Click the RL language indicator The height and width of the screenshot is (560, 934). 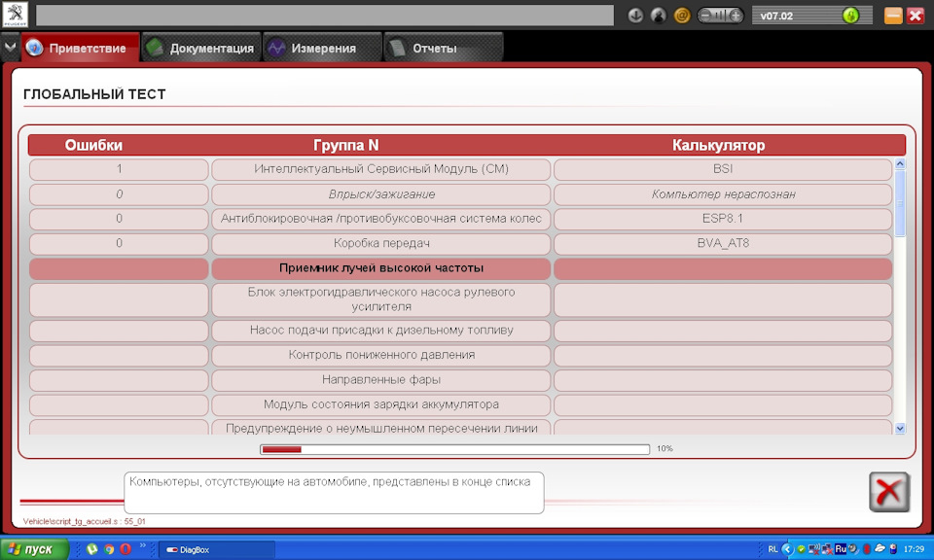click(772, 549)
